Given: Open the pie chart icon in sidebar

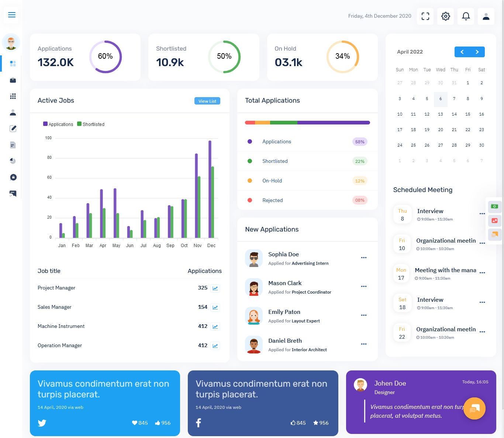Looking at the screenshot, I should [x=13, y=161].
